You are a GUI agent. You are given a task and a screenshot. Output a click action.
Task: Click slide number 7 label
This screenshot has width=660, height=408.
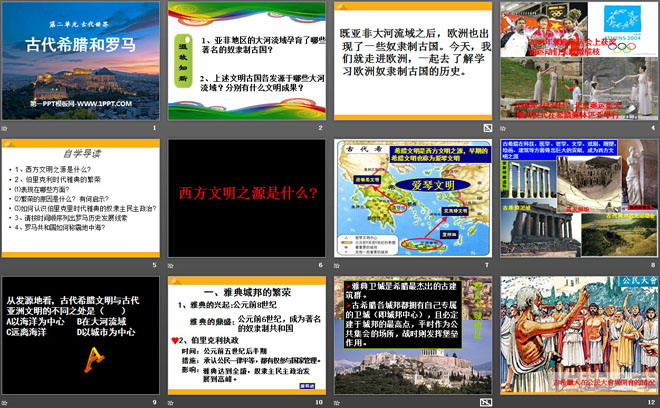click(x=487, y=265)
